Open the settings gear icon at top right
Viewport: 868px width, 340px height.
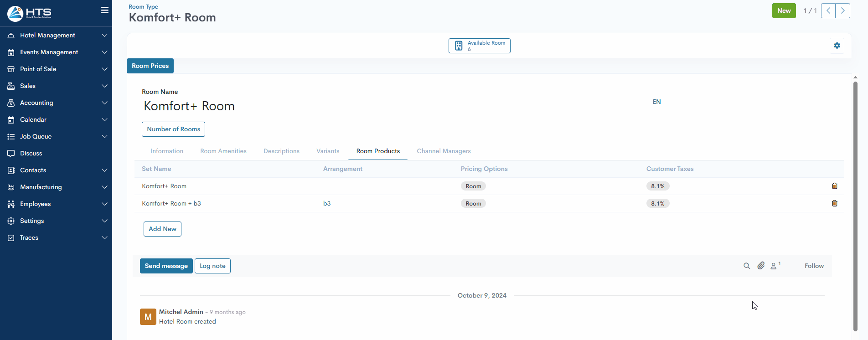pos(837,46)
